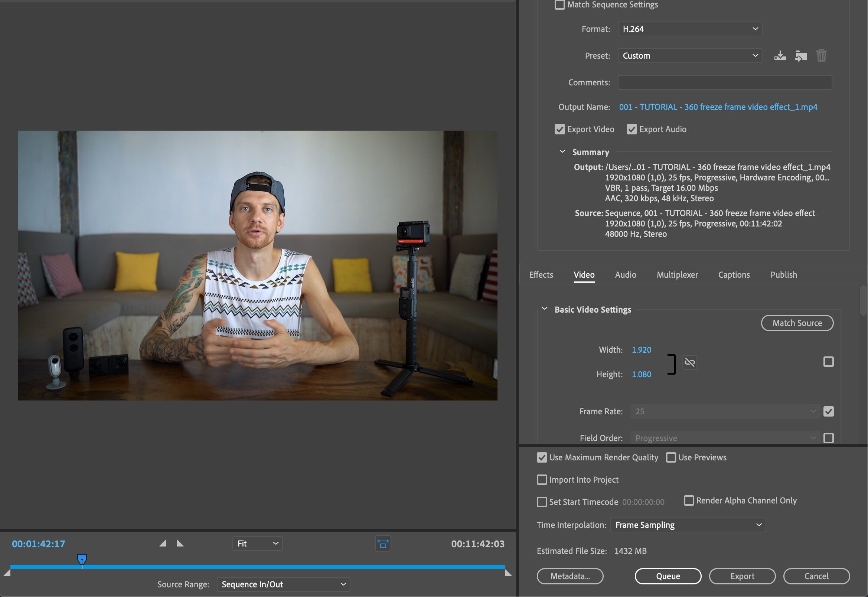This screenshot has width=868, height=597.
Task: Click the Export button
Action: [742, 575]
